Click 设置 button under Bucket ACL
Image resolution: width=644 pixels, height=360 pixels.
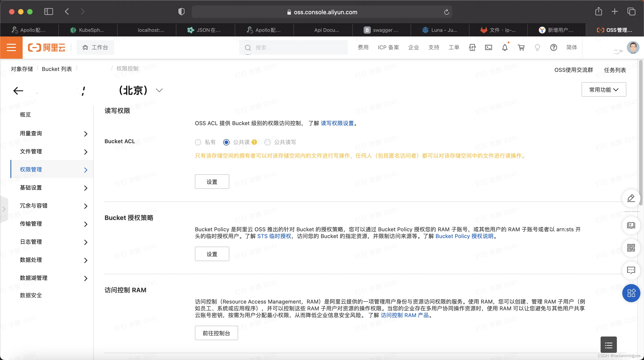pos(212,182)
